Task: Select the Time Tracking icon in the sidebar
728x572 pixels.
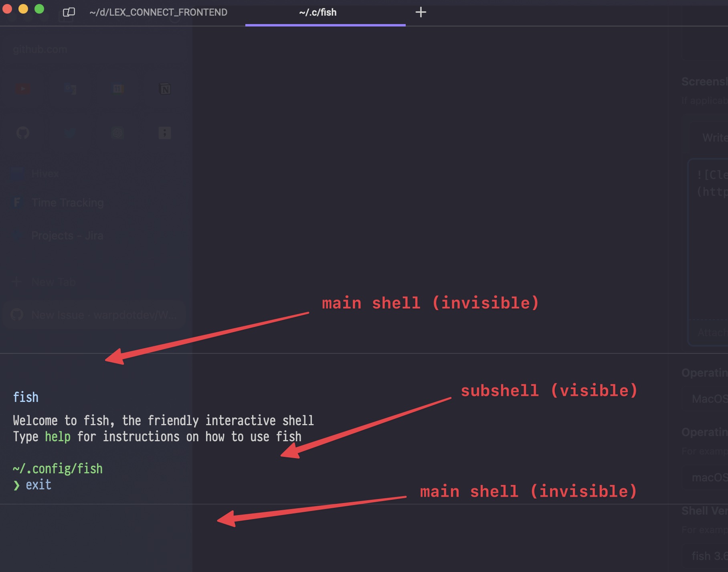Action: click(x=17, y=203)
